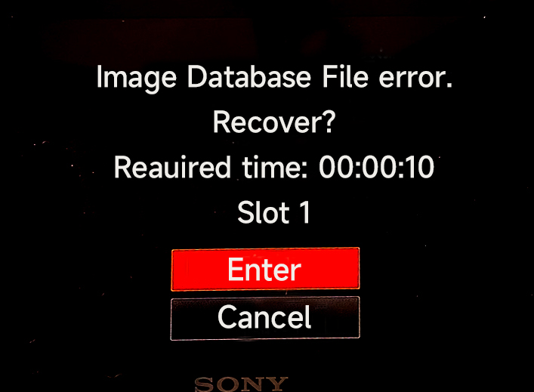Click the 'Image Database File error.' message

[274, 78]
